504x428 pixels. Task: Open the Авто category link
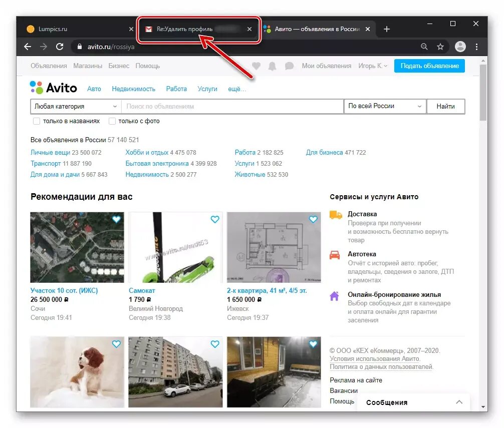(94, 89)
